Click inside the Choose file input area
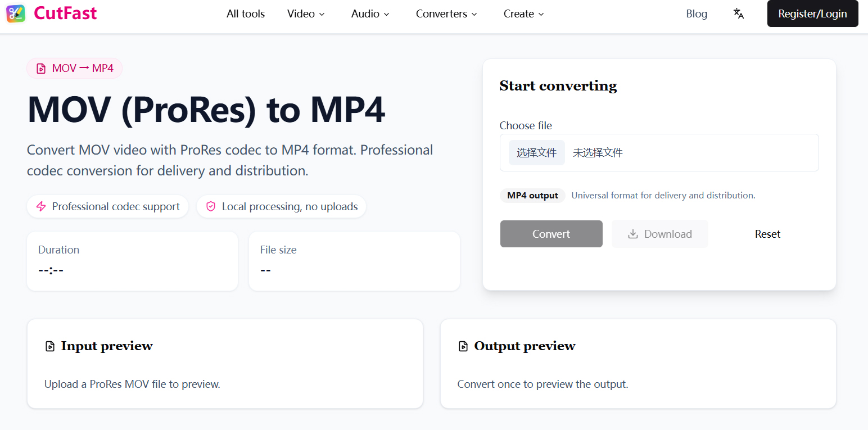Viewport: 868px width, 430px height. tap(659, 152)
